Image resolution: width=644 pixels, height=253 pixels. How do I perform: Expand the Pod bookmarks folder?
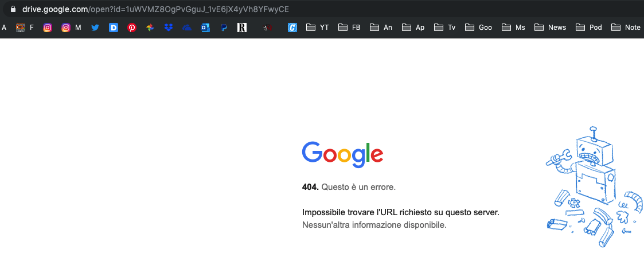click(x=589, y=28)
